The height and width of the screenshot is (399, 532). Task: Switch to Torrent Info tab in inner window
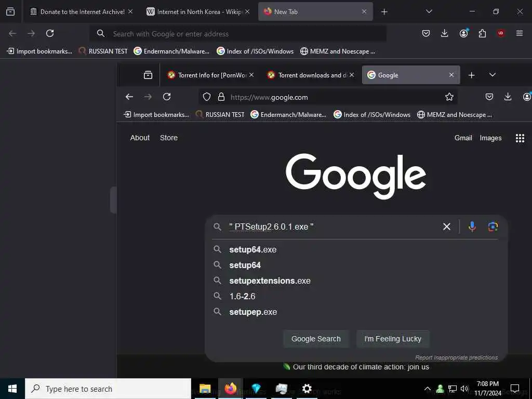[210, 75]
